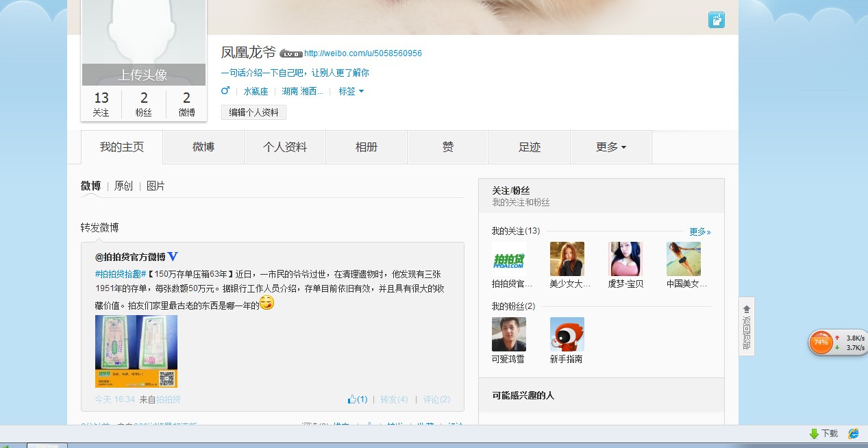Switch to the 微博 navigation tab
Viewport: 868px width, 448px height.
(203, 147)
